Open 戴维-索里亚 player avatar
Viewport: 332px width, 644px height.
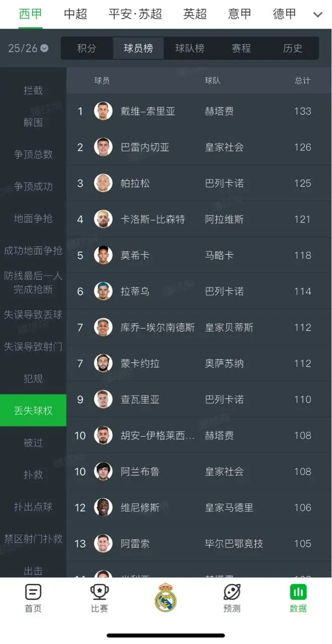click(x=103, y=111)
